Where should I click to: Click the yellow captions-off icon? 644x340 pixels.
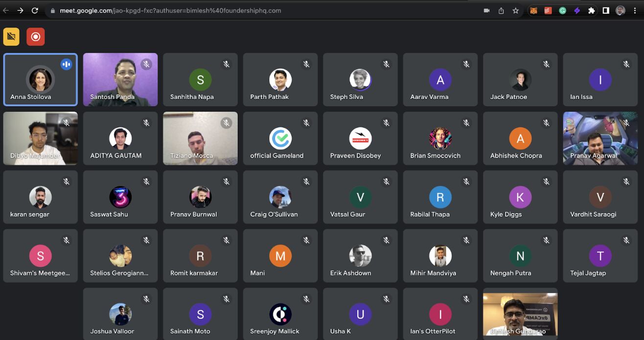pyautogui.click(x=11, y=37)
